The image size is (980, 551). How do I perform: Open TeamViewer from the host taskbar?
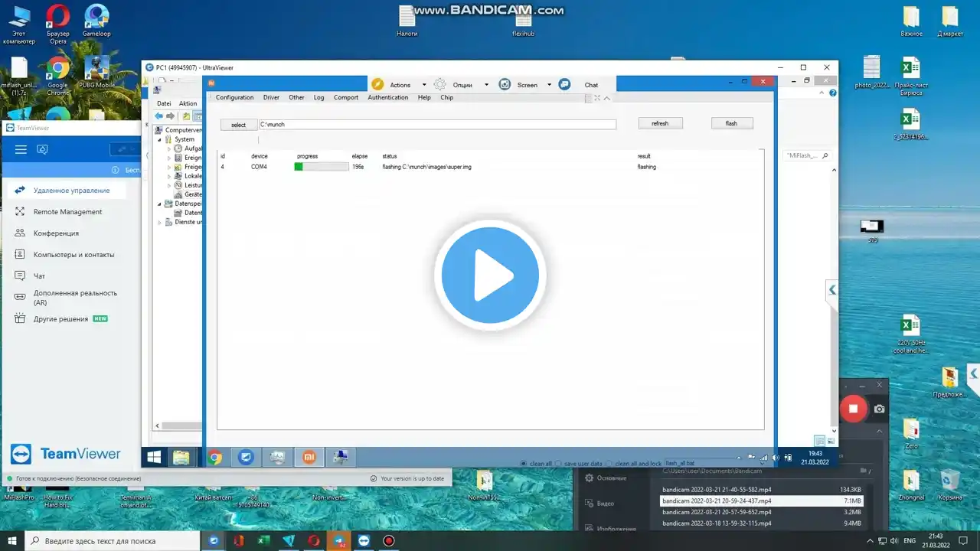pos(363,541)
